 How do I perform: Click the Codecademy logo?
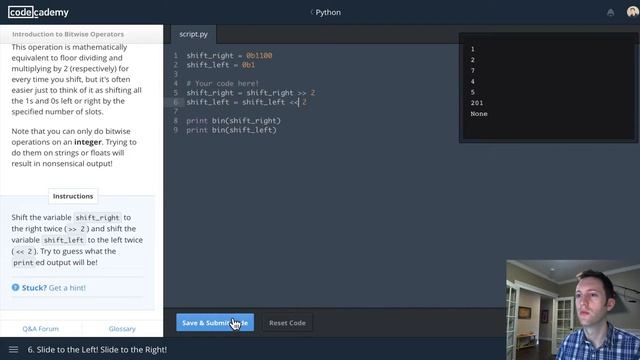pyautogui.click(x=38, y=12)
